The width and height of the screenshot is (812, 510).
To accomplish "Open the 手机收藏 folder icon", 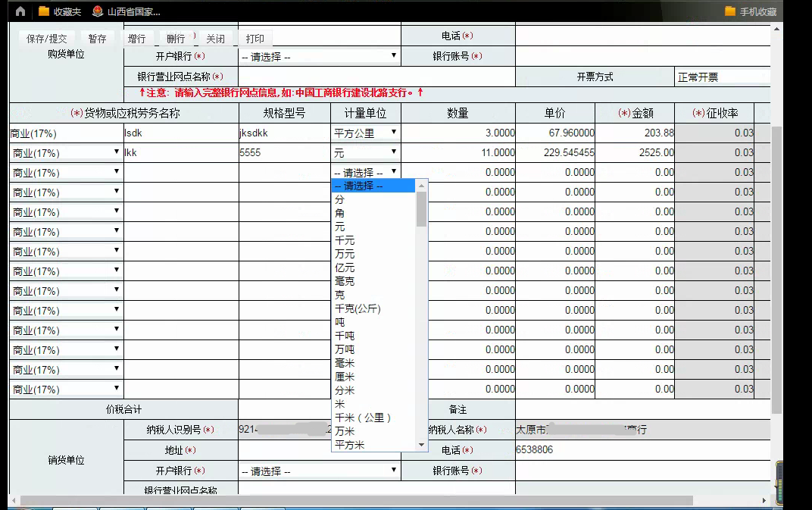I will coord(729,11).
